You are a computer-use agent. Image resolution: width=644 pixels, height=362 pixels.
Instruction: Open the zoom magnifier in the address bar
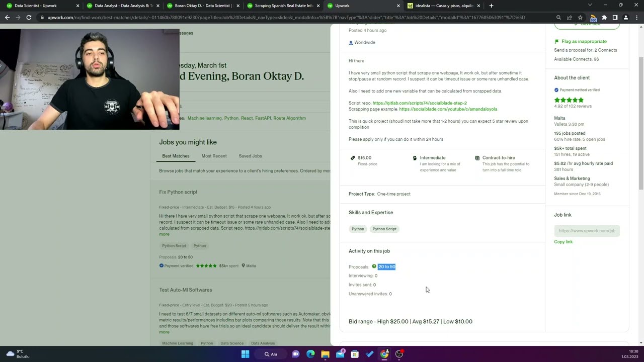[x=558, y=18]
